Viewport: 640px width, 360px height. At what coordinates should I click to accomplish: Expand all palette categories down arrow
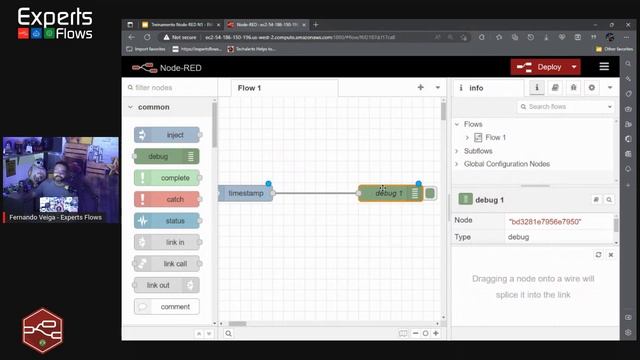[209, 333]
